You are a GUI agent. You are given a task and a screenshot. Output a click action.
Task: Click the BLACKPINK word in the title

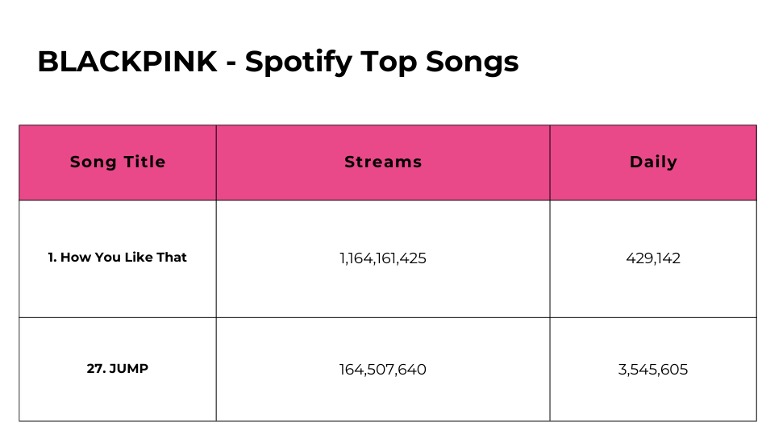click(x=127, y=62)
